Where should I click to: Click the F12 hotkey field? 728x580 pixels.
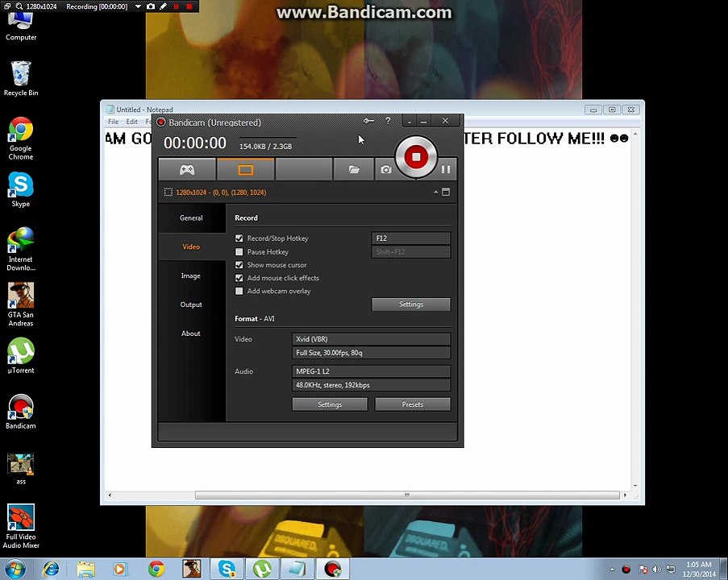[411, 238]
